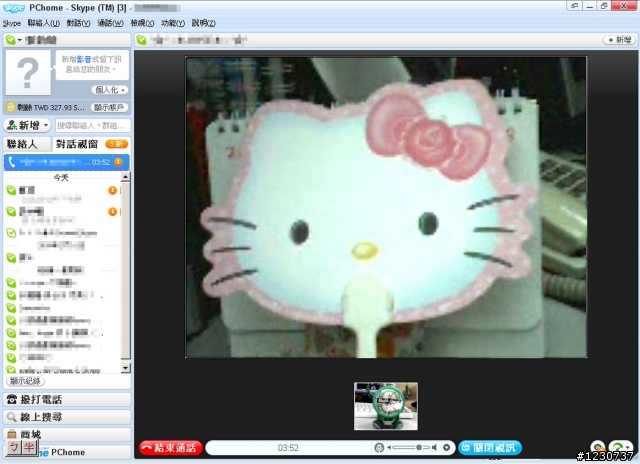Viewport: 640px width, 464px height.
Task: Click the 新增 button in call header
Action: pos(619,40)
